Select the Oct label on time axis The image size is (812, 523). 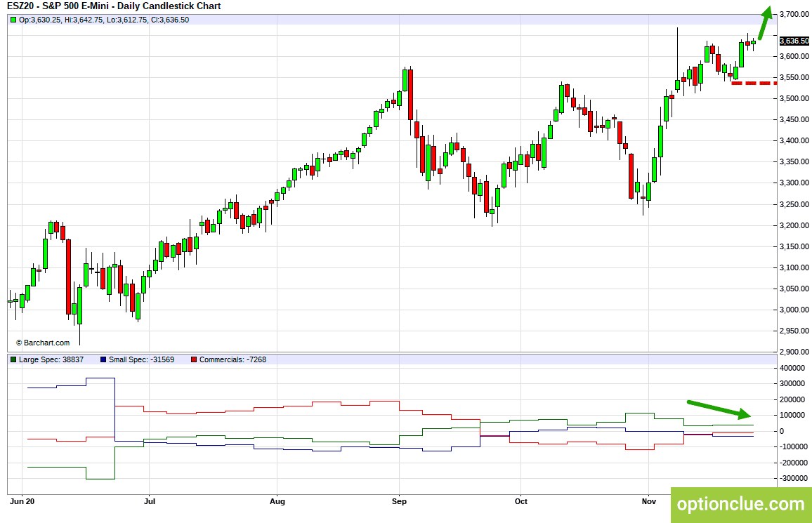click(521, 501)
